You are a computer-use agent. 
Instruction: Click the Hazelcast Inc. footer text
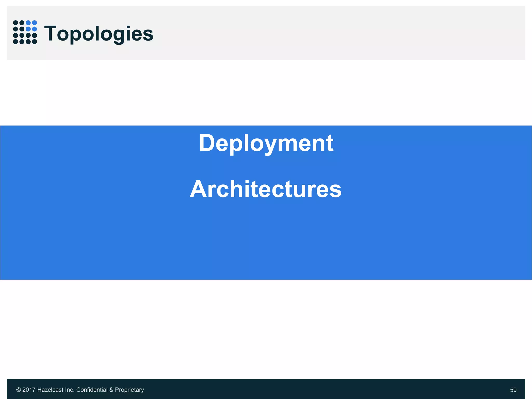(56, 390)
